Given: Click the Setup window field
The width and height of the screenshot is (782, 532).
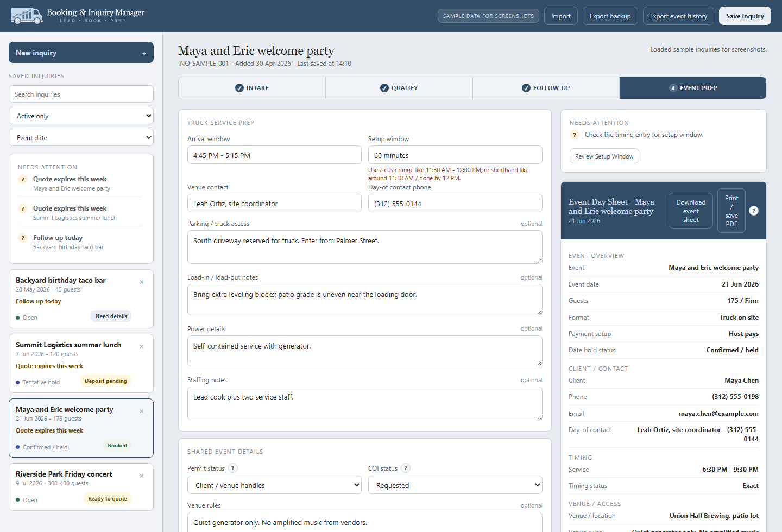Looking at the screenshot, I should pos(455,155).
